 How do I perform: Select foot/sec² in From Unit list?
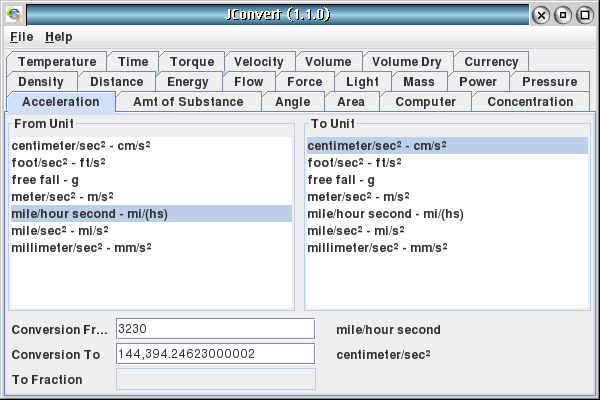pyautogui.click(x=152, y=163)
